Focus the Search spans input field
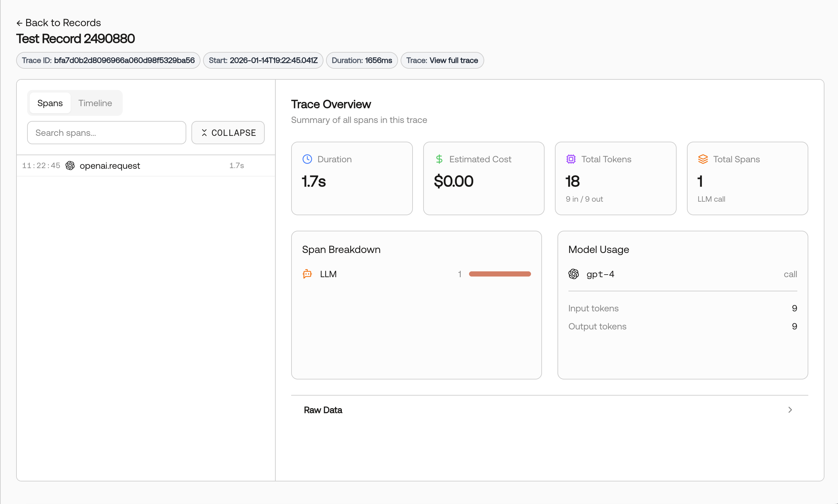This screenshot has width=838, height=504. click(x=107, y=132)
